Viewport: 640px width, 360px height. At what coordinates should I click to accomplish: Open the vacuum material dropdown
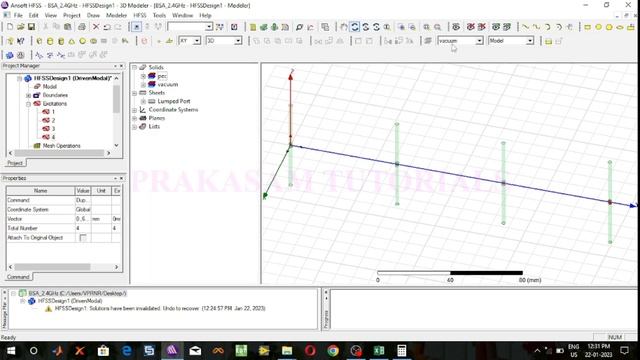[480, 41]
